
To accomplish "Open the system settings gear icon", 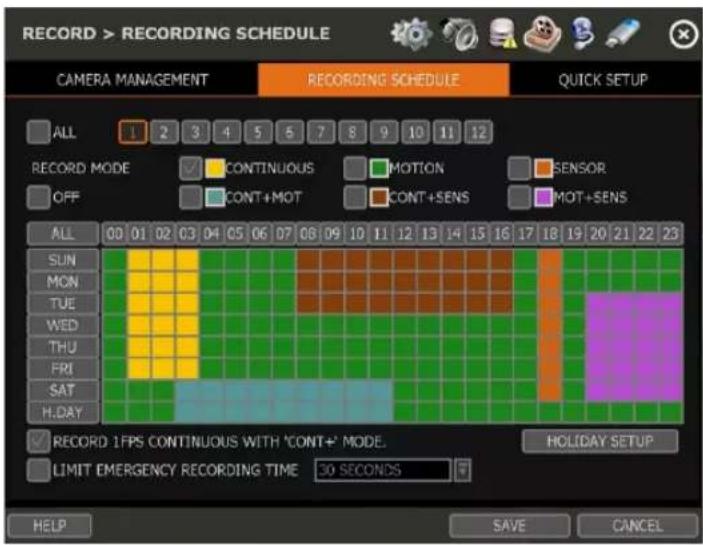I will pos(411,34).
